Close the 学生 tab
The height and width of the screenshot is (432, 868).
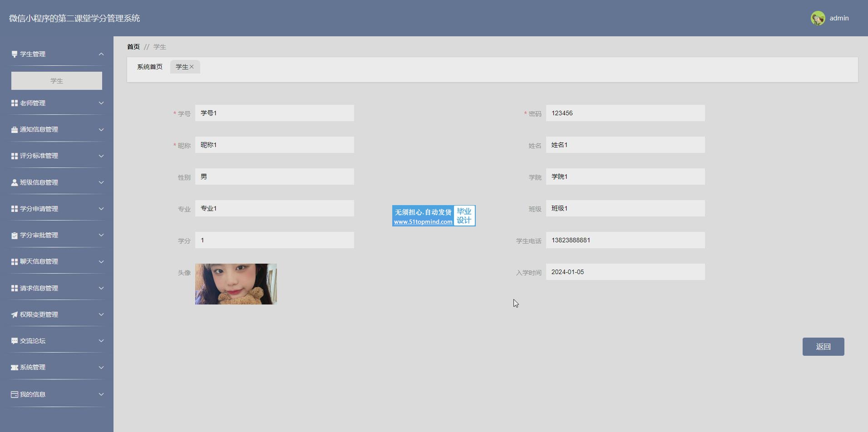[x=192, y=67]
